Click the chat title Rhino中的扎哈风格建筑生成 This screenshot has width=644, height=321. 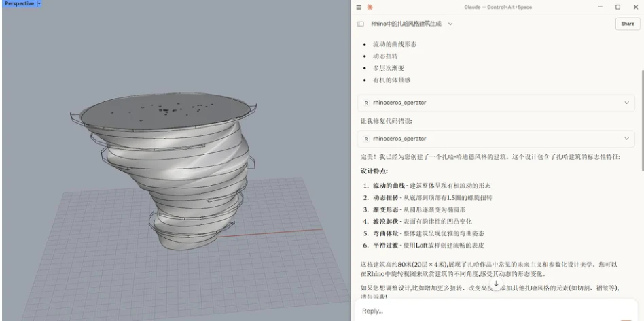[x=406, y=24]
